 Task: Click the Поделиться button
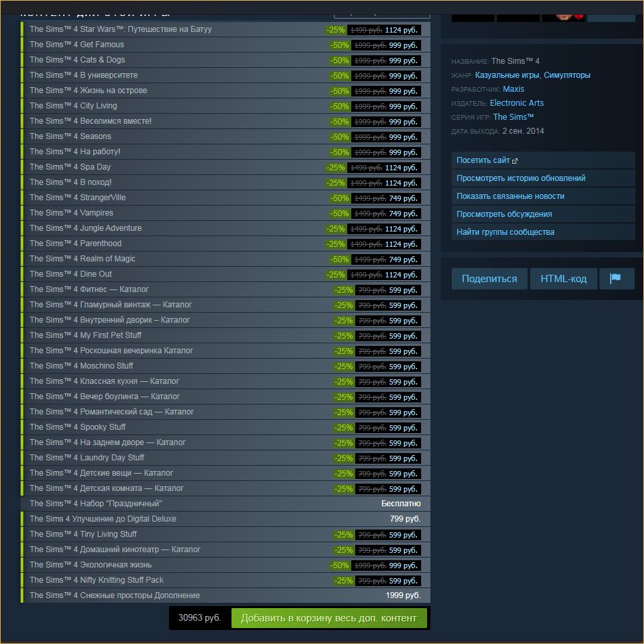489,279
